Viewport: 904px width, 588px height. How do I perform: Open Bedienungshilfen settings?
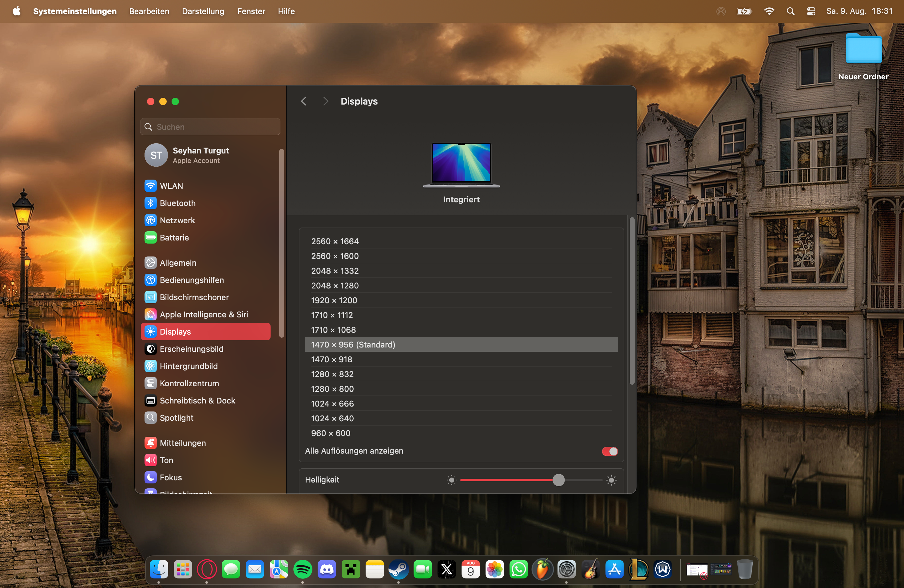(205, 280)
